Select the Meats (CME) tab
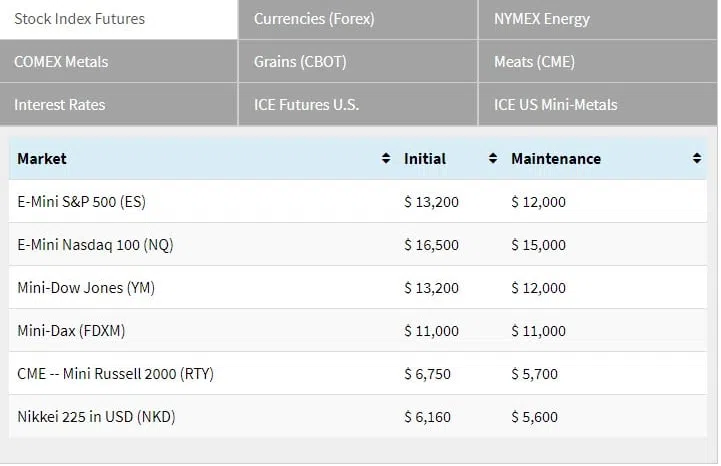The height and width of the screenshot is (466, 721). 598,62
